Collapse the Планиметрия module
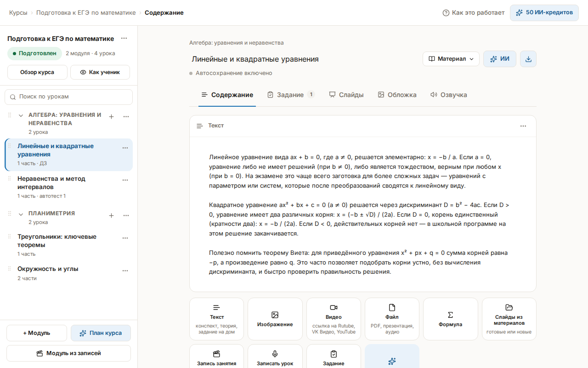The height and width of the screenshot is (368, 588). [x=21, y=214]
